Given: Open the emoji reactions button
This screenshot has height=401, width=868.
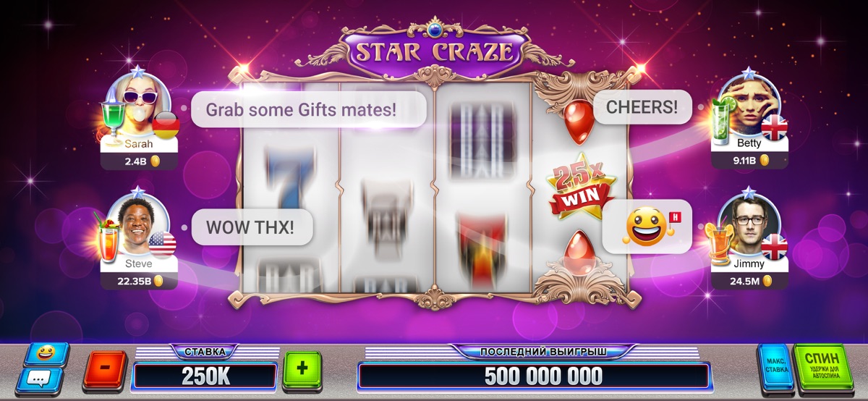Looking at the screenshot, I should click(x=46, y=354).
